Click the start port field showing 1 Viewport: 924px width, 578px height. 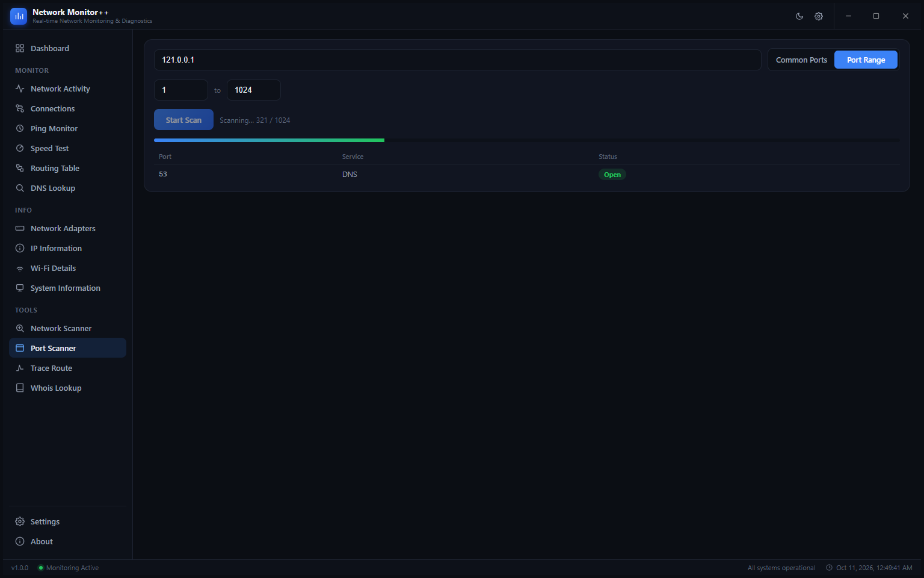coord(181,90)
